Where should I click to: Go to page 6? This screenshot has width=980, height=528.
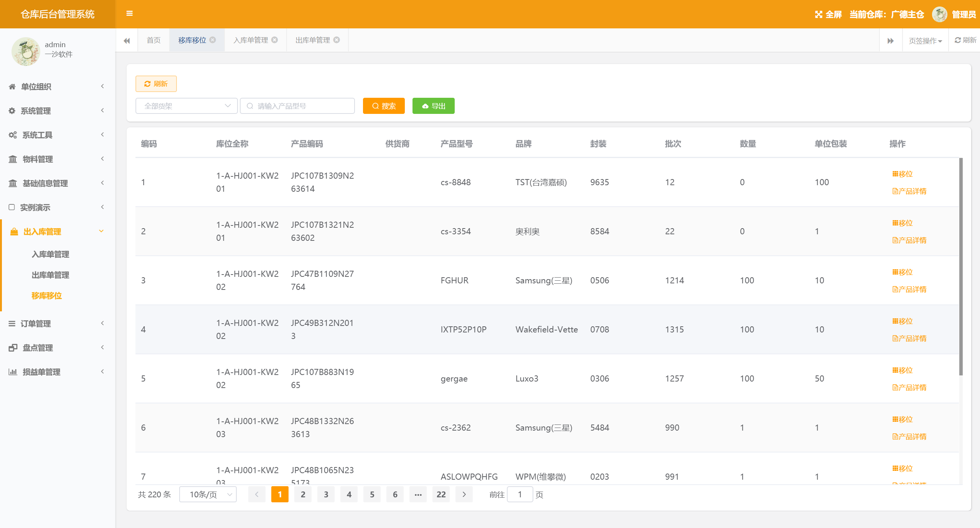[x=395, y=494]
